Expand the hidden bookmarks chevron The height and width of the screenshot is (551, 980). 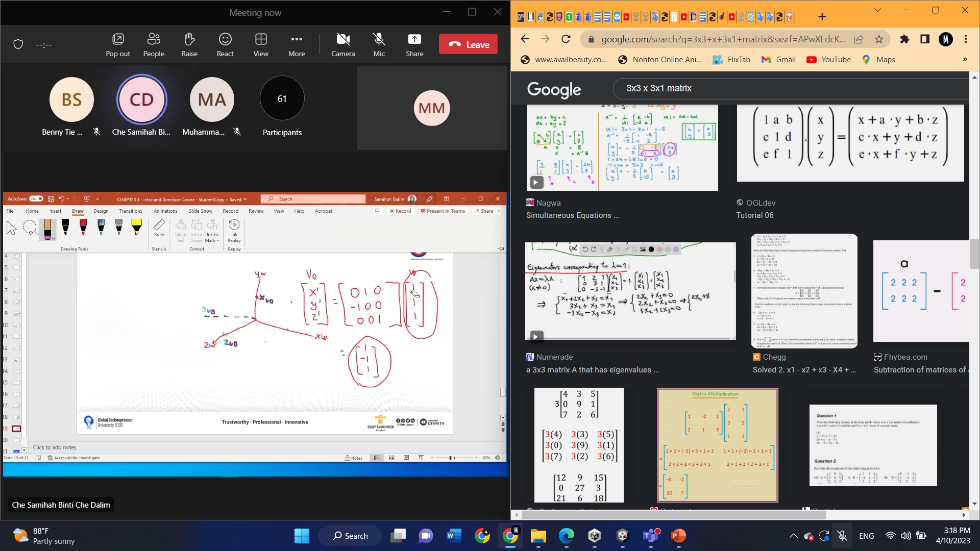click(x=965, y=60)
